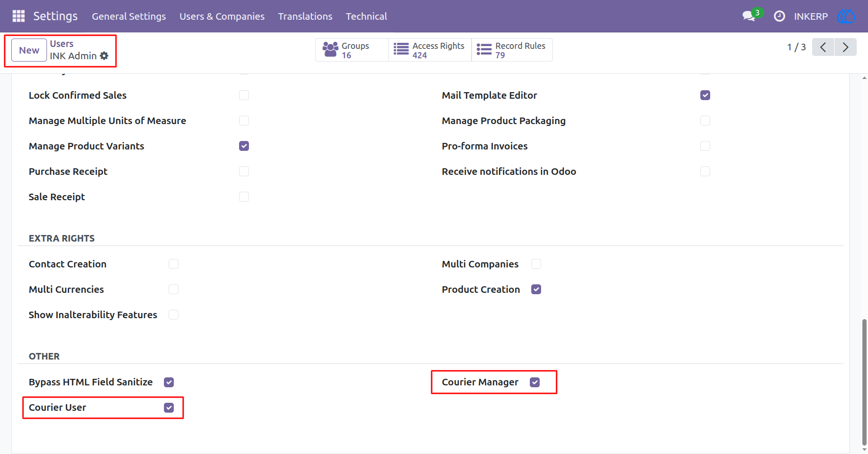Enable Manage Multiple Units of Measure

pos(244,121)
